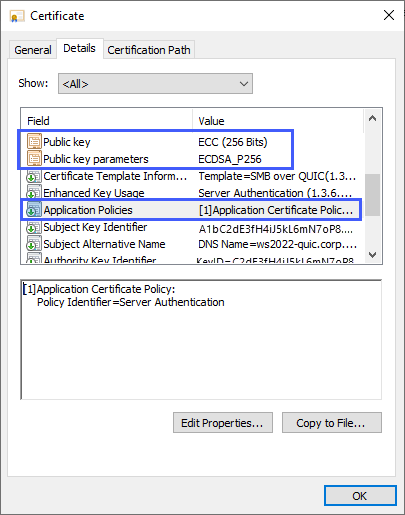The height and width of the screenshot is (515, 405).
Task: Open the Certification Path tab
Action: (149, 50)
